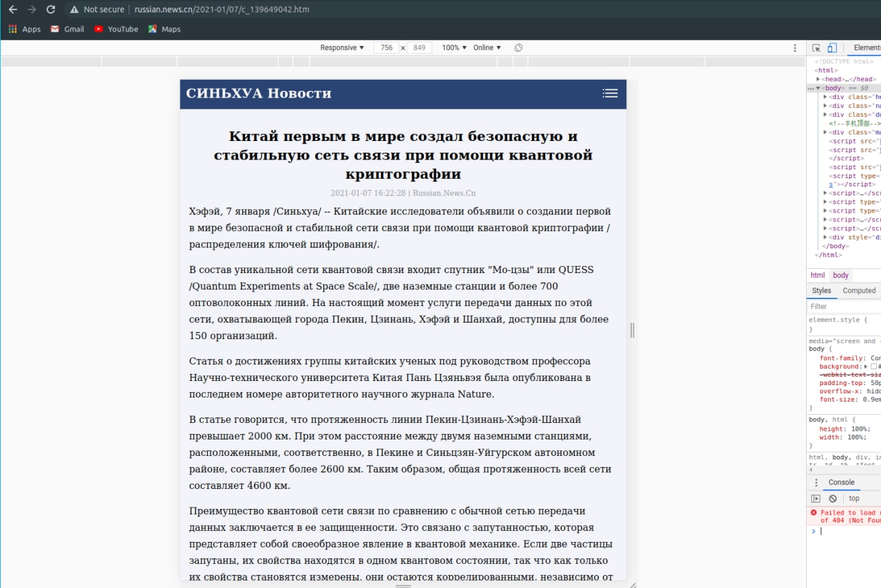Edit the viewport width field 756
The image size is (881, 588).
388,47
